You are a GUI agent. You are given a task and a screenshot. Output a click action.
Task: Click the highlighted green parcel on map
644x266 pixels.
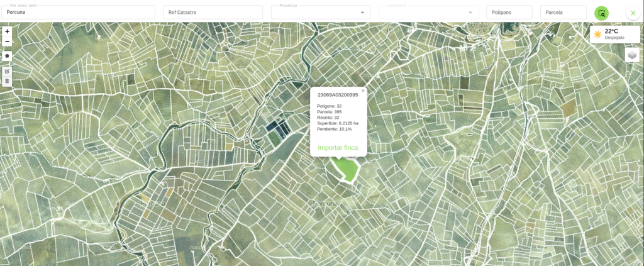click(347, 169)
